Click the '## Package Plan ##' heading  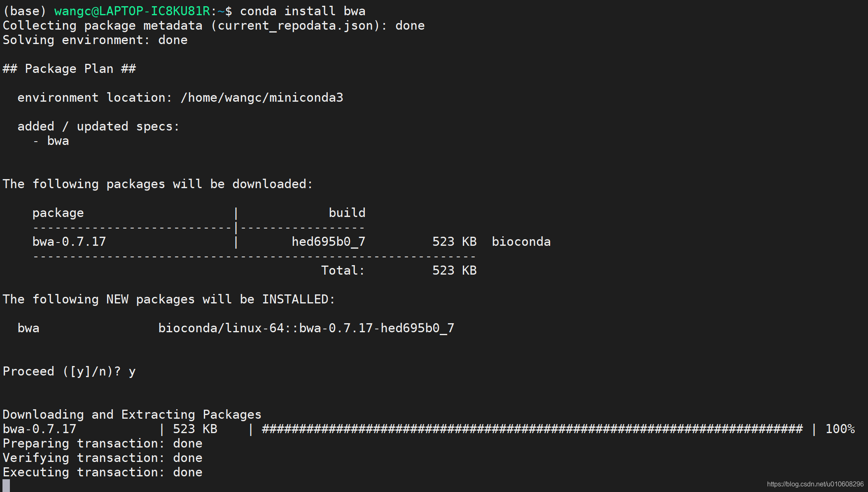click(x=69, y=69)
